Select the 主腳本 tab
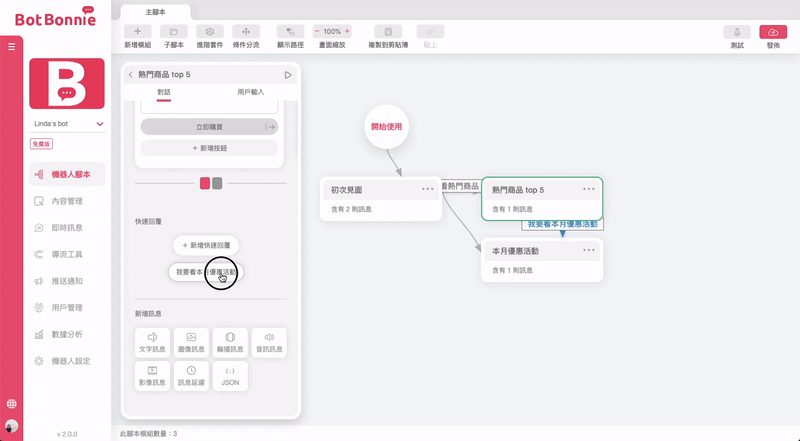 pyautogui.click(x=156, y=12)
